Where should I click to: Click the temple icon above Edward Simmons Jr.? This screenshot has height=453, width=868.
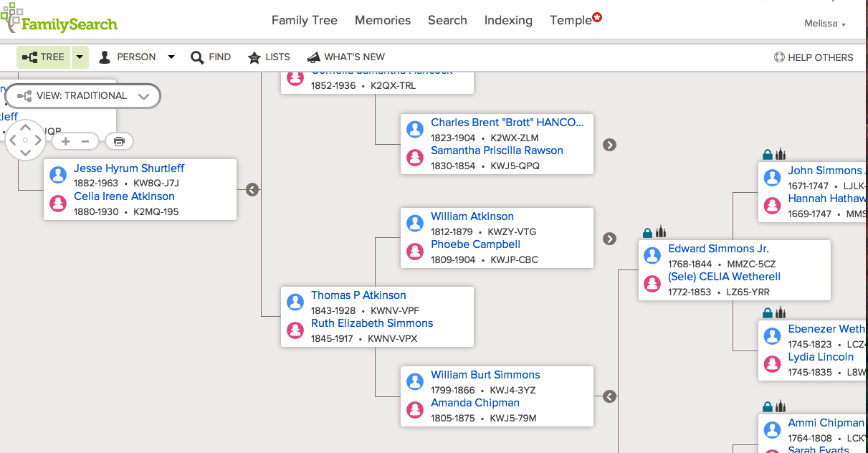(661, 232)
